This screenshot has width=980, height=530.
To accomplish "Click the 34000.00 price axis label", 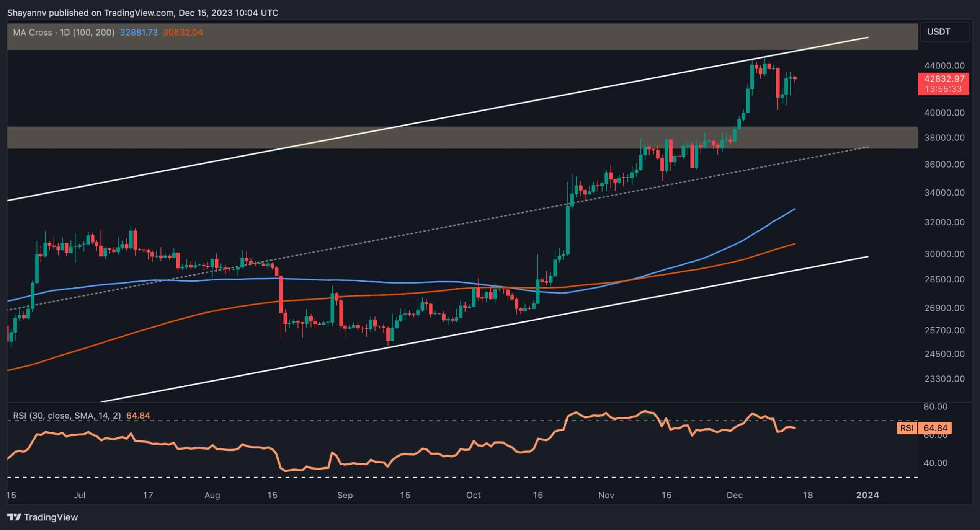I will [944, 193].
